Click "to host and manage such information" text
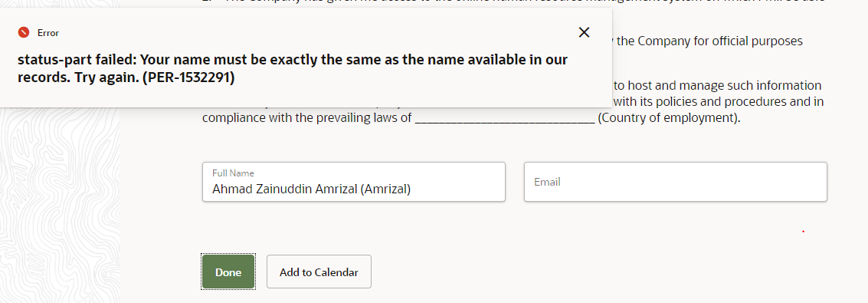Viewport: 868px width, 303px height. pos(716,85)
